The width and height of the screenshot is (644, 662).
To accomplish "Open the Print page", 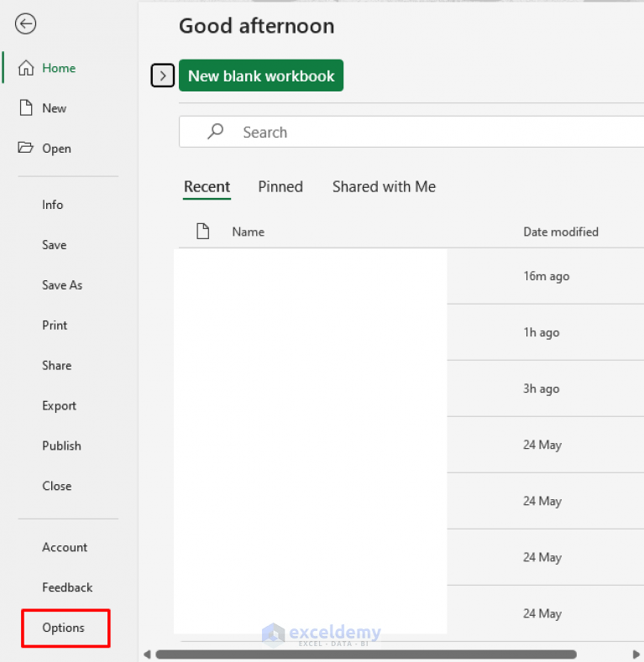I will pyautogui.click(x=55, y=325).
